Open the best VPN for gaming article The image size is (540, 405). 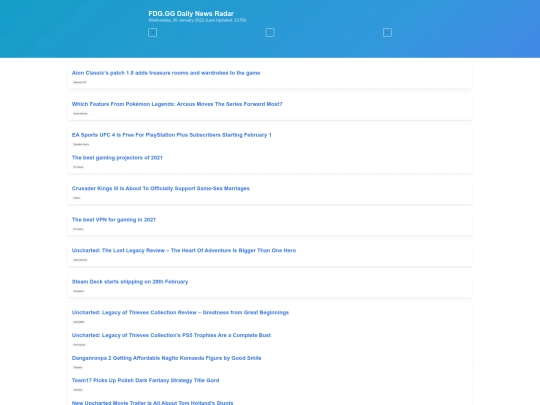coord(114,220)
